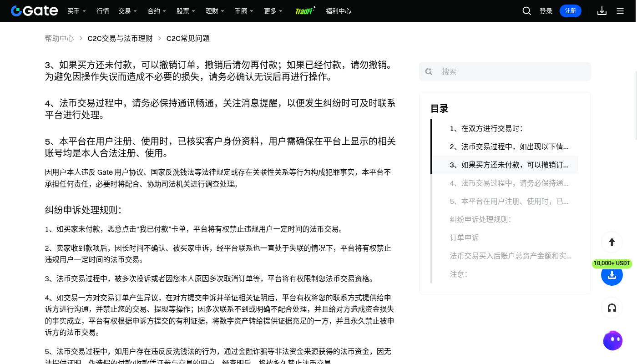Viewport: 637px width, 364px height.
Task: Click the 10,000+ USDT green badge
Action: click(612, 263)
